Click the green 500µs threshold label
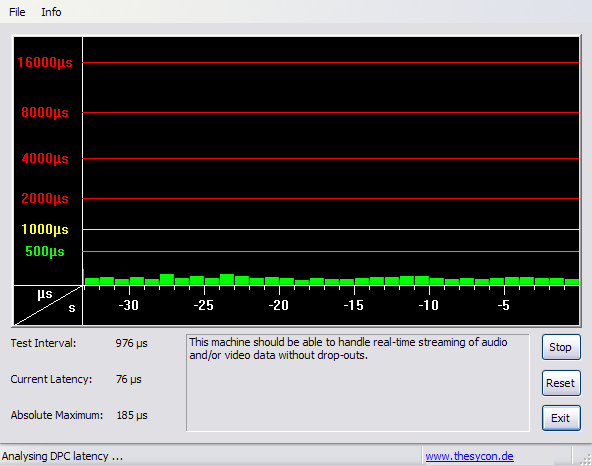This screenshot has width=592, height=466. click(x=45, y=251)
